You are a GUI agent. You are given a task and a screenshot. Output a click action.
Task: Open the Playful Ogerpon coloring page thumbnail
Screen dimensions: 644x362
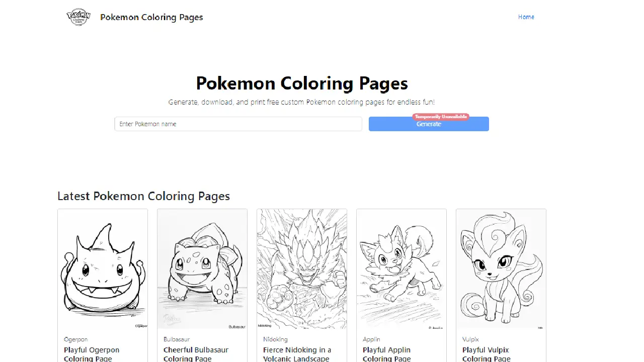tap(102, 269)
